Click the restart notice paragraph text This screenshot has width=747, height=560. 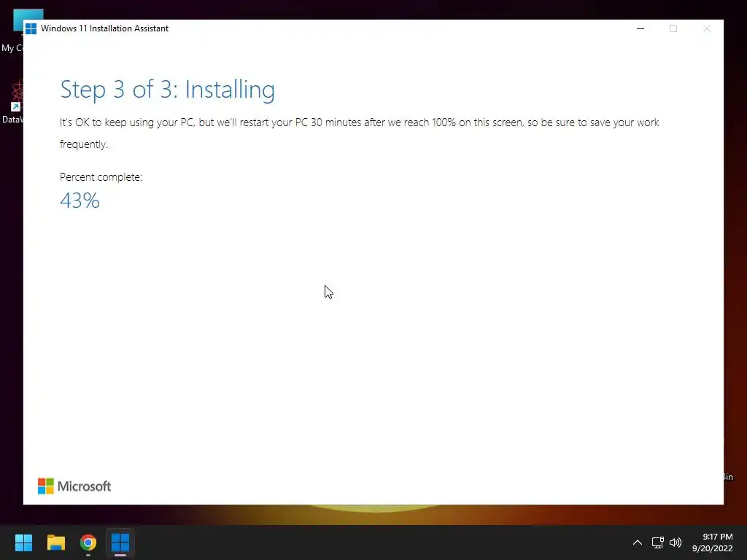click(x=359, y=133)
